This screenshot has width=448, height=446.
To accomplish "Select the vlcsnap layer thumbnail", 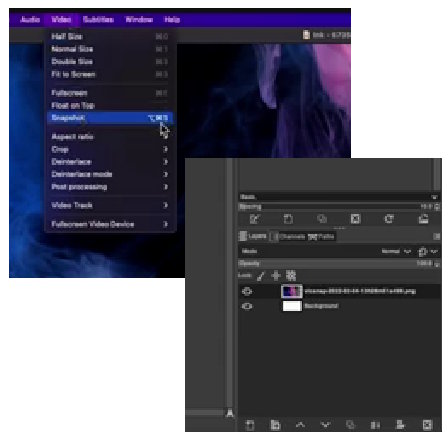I will pyautogui.click(x=292, y=291).
